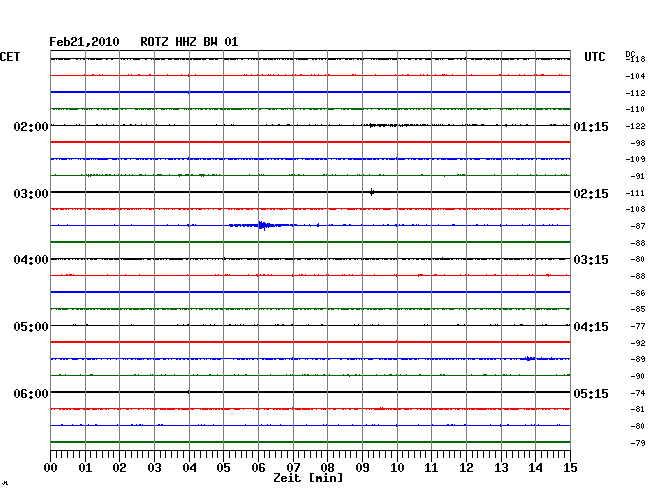This screenshot has height=494, width=650.
Task: Click the date label Feb21,2010
Action: tap(84, 42)
